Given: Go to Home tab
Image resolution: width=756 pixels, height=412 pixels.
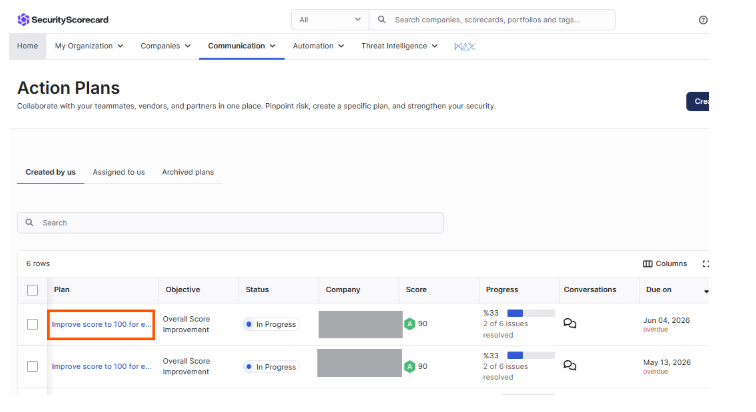Looking at the screenshot, I should [x=27, y=46].
